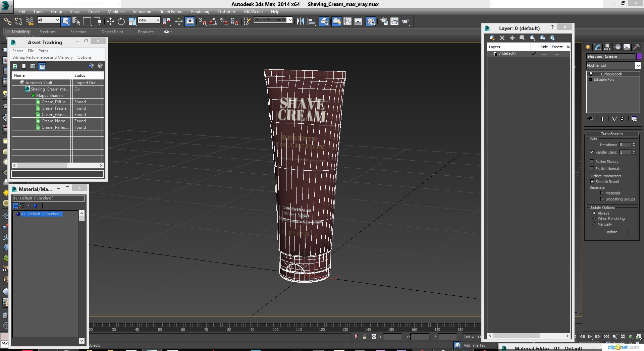Open the reference coordinate View dropdown

(149, 20)
